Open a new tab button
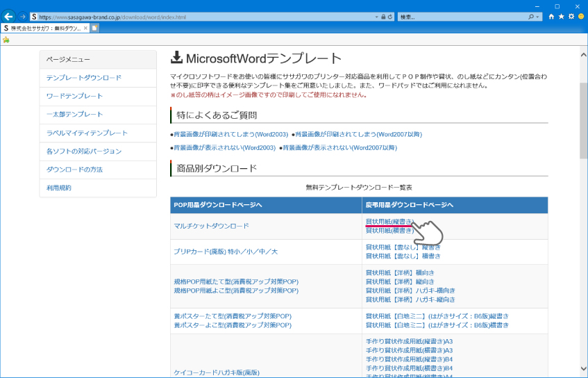588x378 pixels. click(x=95, y=28)
